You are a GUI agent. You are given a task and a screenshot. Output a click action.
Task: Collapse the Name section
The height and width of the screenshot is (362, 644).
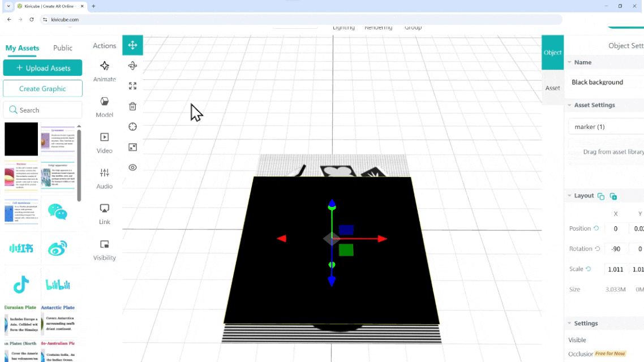click(569, 62)
